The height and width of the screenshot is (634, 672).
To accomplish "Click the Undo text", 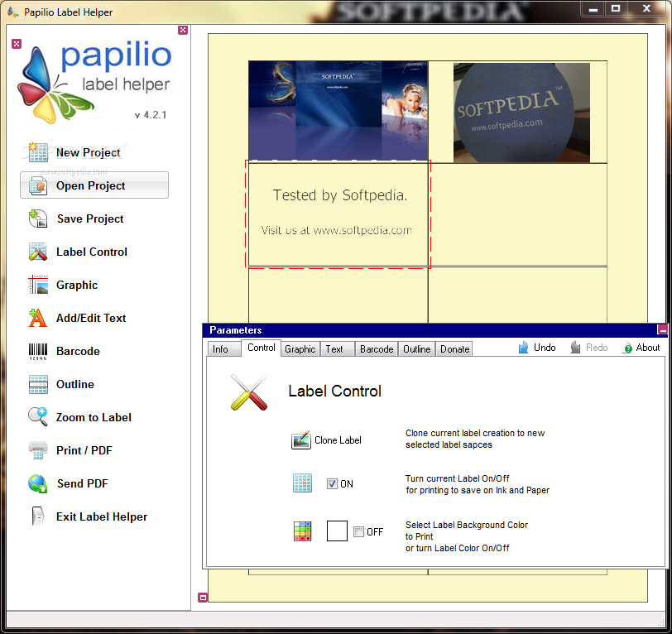I will coord(545,348).
